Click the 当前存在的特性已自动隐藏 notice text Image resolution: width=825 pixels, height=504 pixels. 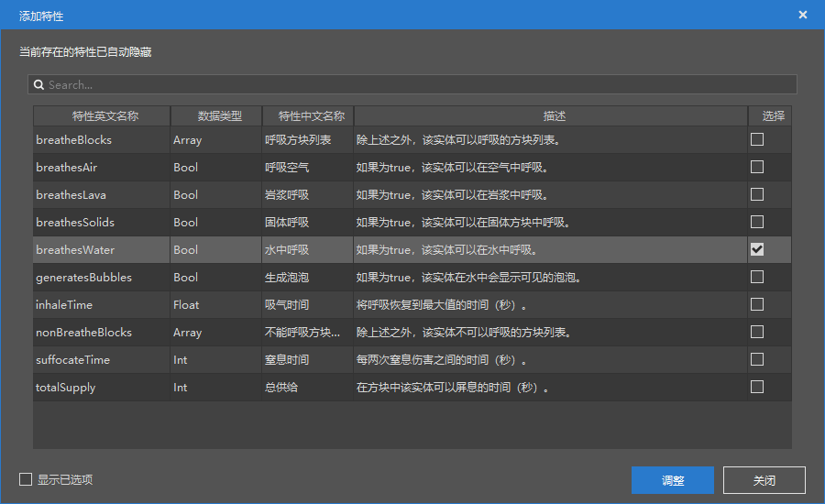coord(85,51)
